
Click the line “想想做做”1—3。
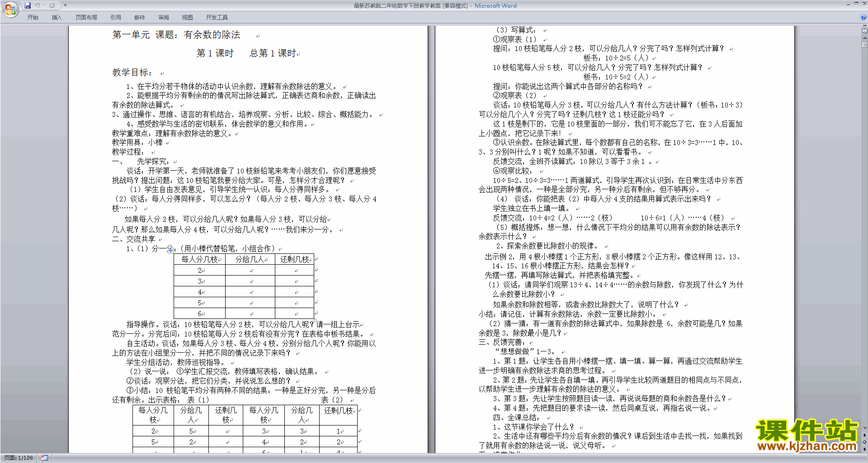525,351
